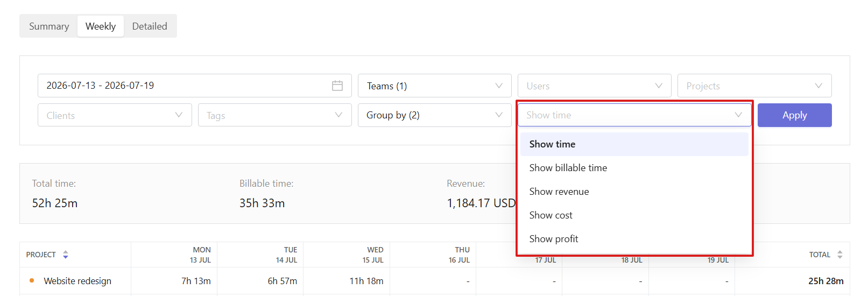Pick Show cost from the list
Viewport: 868px width, 296px height.
point(634,215)
